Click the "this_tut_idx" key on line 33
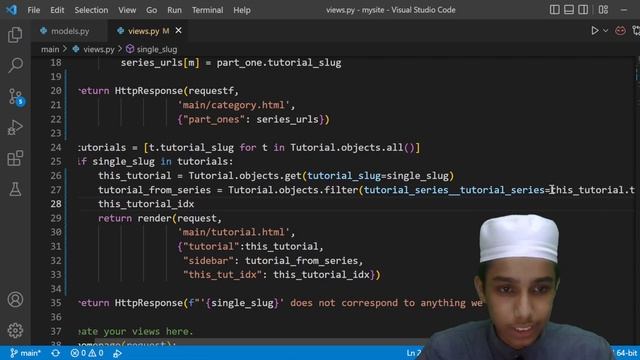This screenshot has height=360, width=640. pyautogui.click(x=222, y=274)
